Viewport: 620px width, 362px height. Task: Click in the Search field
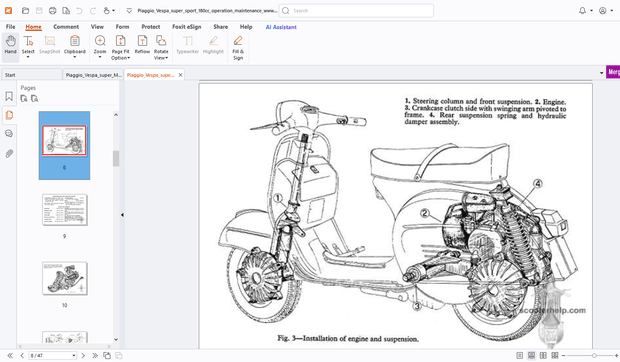356,11
